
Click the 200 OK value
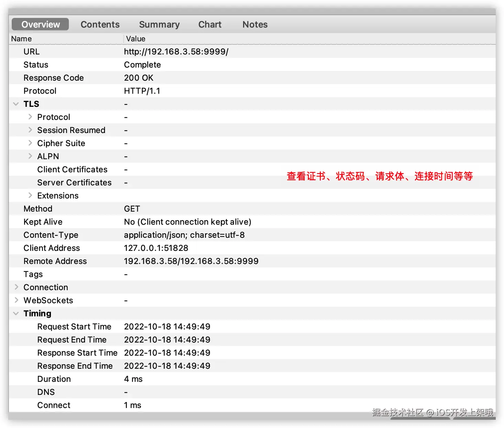139,78
